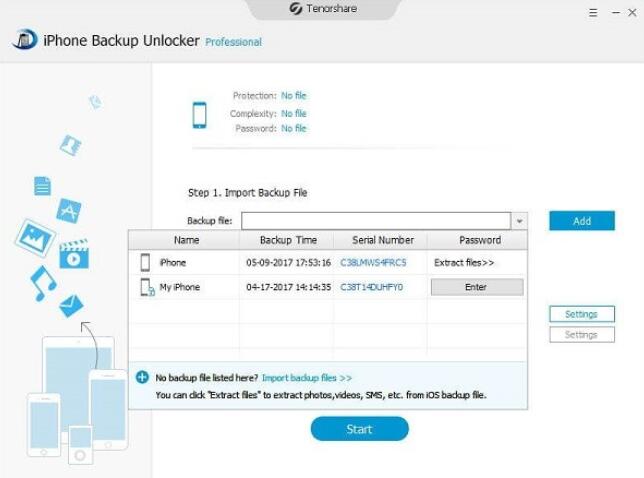Click the blue phone icon beside Protection
This screenshot has height=478, width=644.
(200, 115)
